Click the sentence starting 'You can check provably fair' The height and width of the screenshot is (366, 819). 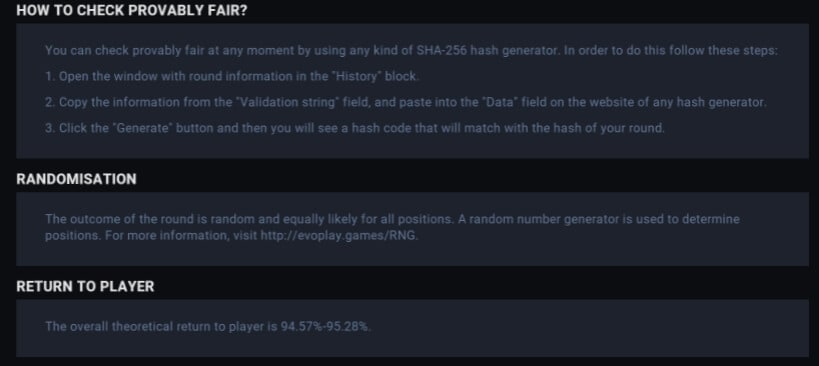[412, 51]
